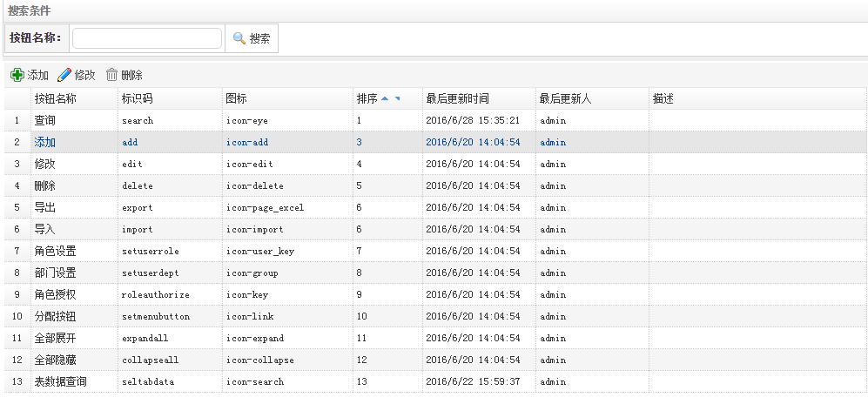The image size is (868, 404).
Task: Click the 描述 column header
Action: coord(663,98)
